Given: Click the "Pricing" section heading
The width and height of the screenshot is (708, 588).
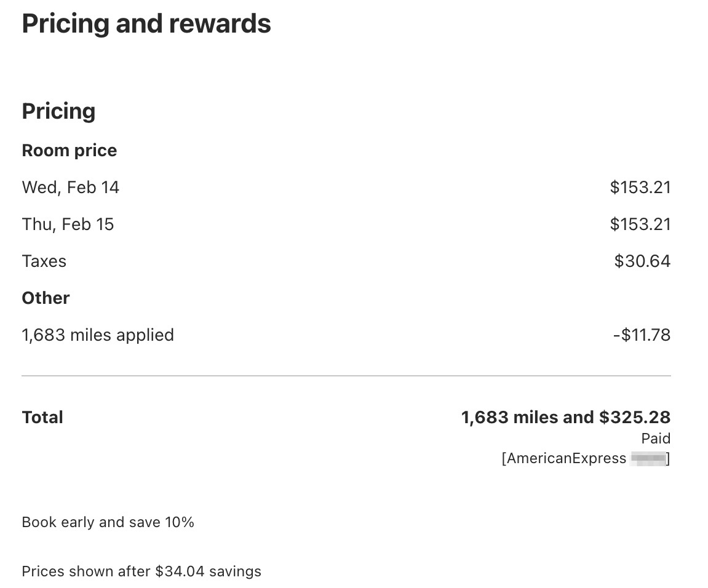Looking at the screenshot, I should 58,111.
